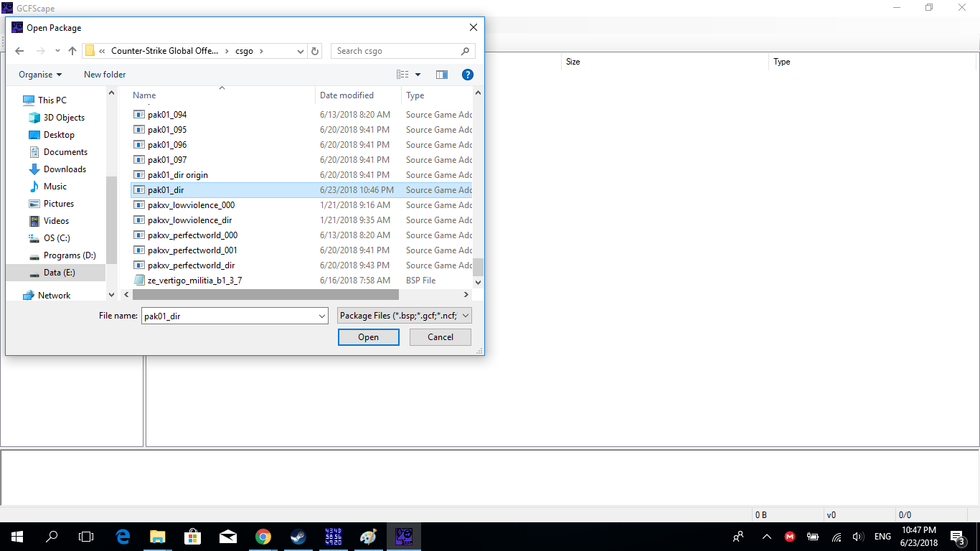Select Data (E:) drive
980x551 pixels.
(60, 273)
